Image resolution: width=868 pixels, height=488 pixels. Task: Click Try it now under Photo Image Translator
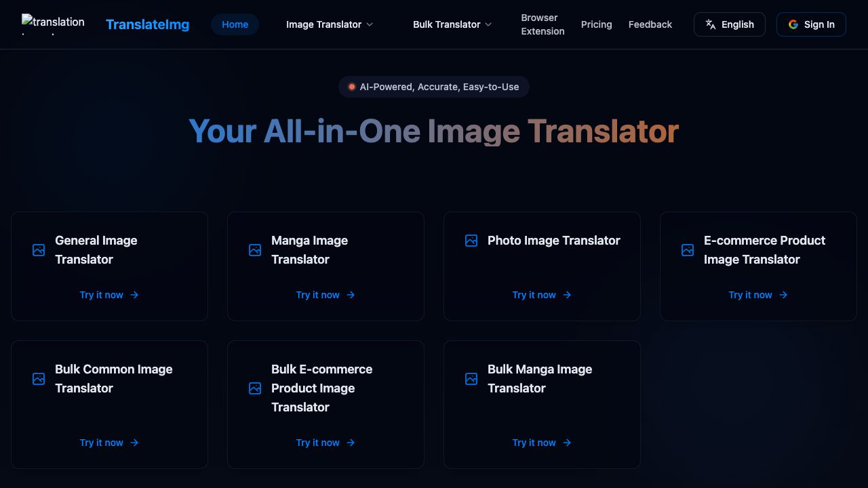click(x=541, y=295)
